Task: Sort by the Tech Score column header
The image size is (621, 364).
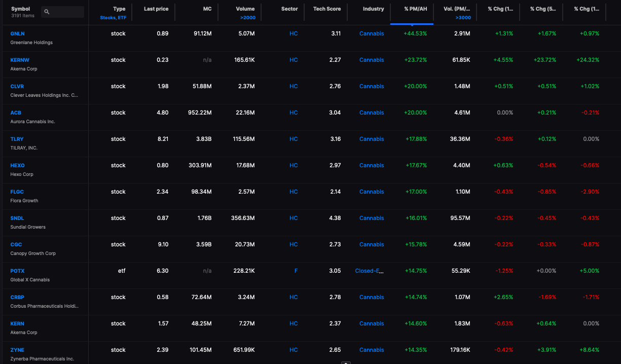Action: 327,9
